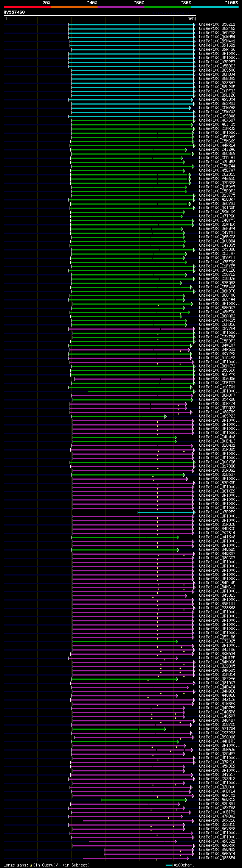This screenshot has height=868, width=242.
Task: Click hit label UniRef100_Q6BKC8
Action: point(217,237)
